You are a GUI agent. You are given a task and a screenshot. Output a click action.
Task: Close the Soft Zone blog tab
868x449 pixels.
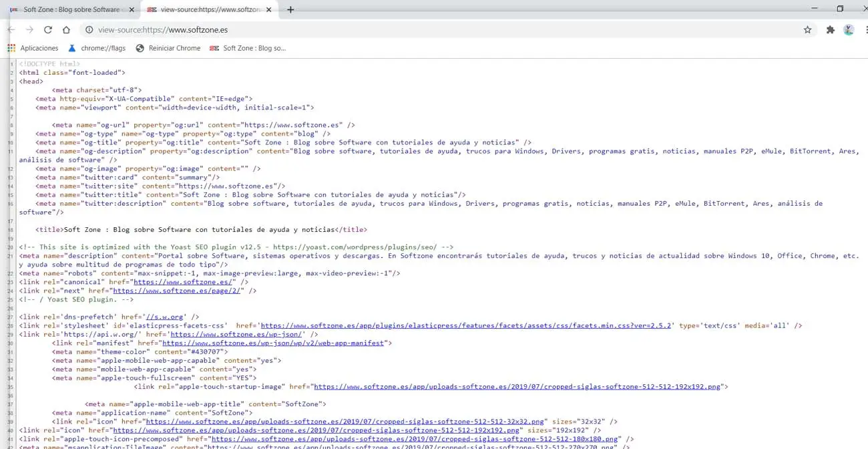tap(131, 10)
